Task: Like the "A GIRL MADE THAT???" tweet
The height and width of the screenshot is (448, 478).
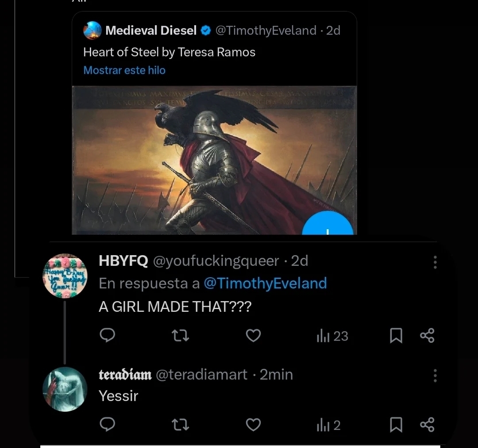Action: coord(253,336)
